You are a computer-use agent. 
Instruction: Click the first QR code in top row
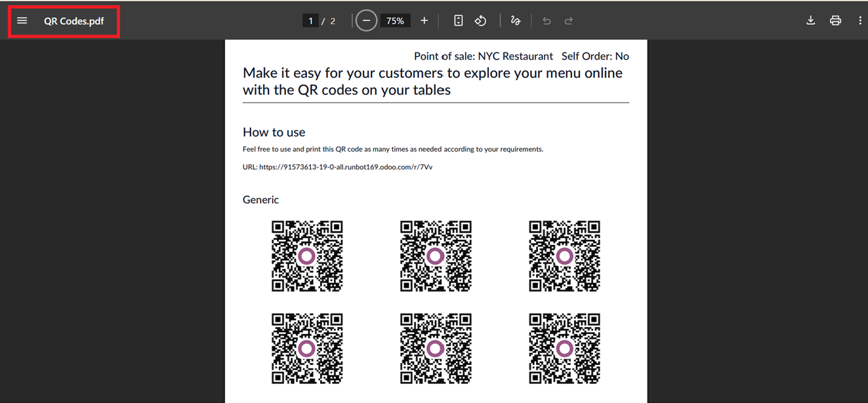(x=307, y=256)
